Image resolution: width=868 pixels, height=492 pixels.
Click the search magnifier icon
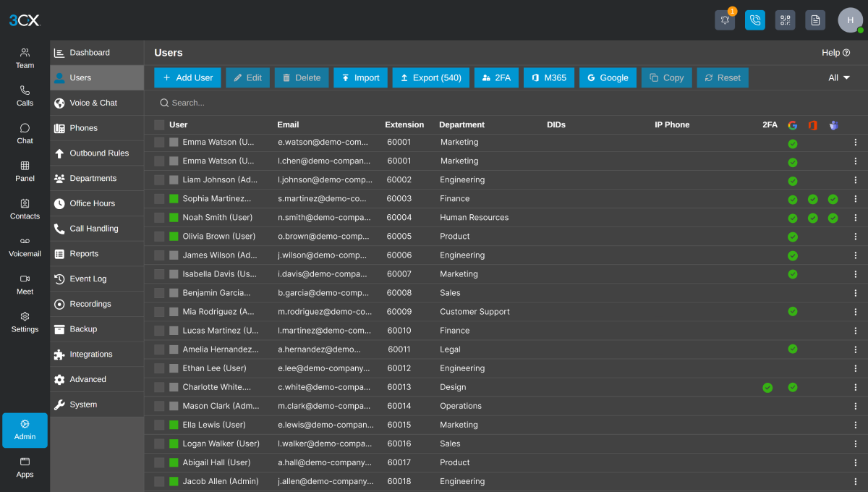(x=164, y=103)
